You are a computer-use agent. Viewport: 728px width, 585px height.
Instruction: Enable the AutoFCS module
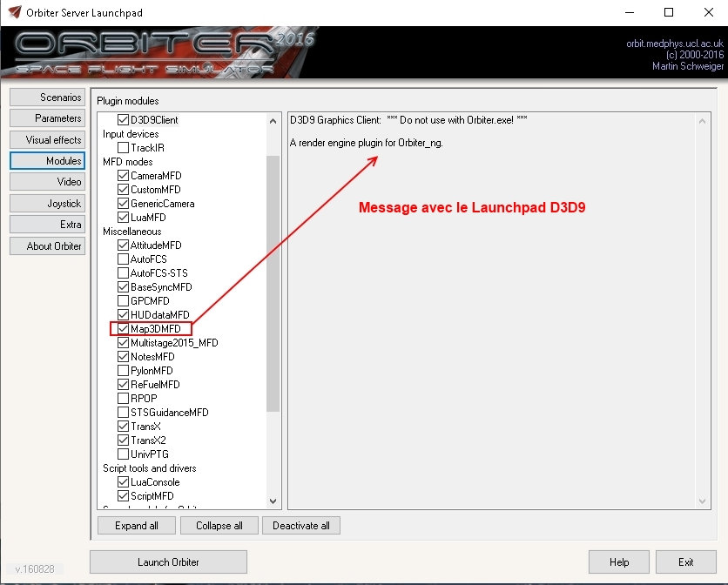(123, 259)
